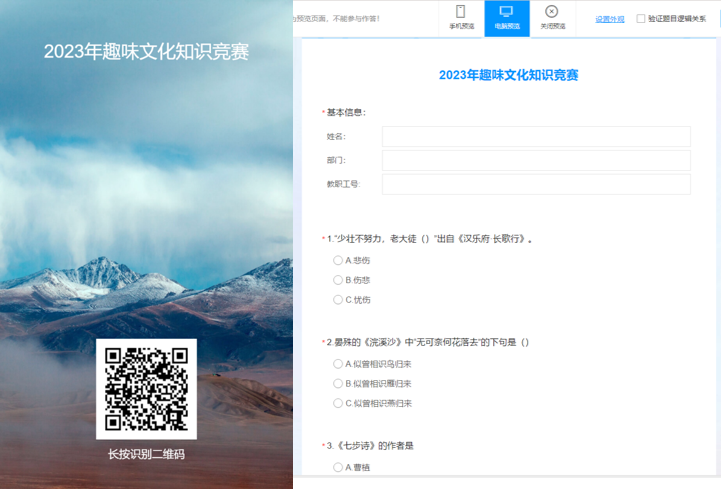Click the 基本信息 section label

pyautogui.click(x=345, y=112)
